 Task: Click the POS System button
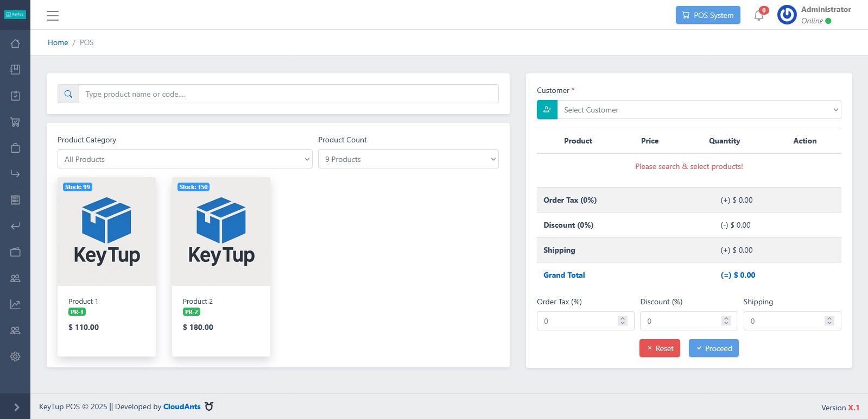[x=708, y=15]
